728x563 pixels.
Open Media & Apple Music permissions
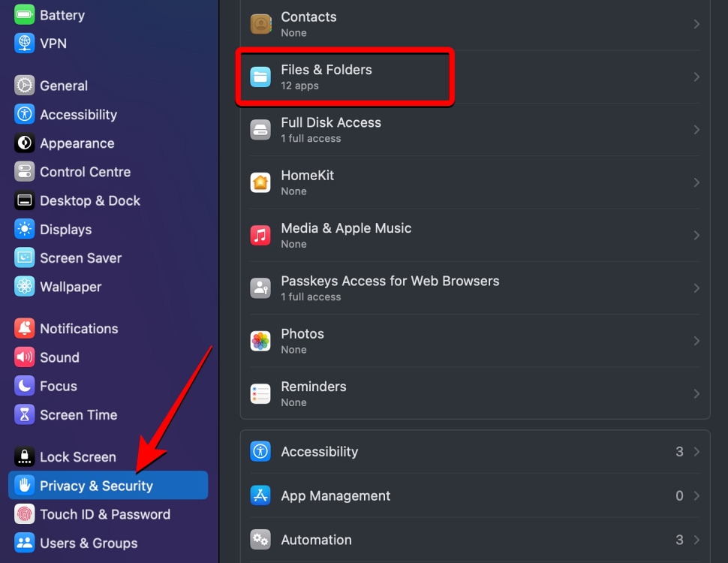346,235
